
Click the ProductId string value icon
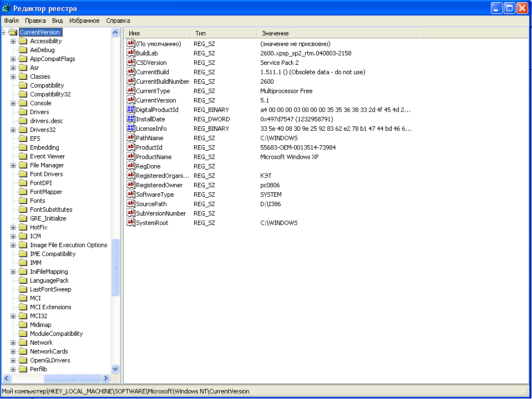coord(130,147)
